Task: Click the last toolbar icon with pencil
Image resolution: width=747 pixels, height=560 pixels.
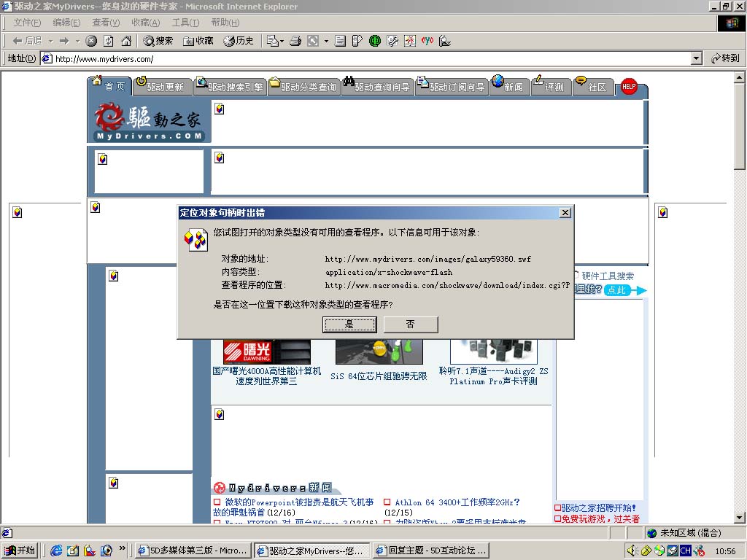Action: pos(444,41)
